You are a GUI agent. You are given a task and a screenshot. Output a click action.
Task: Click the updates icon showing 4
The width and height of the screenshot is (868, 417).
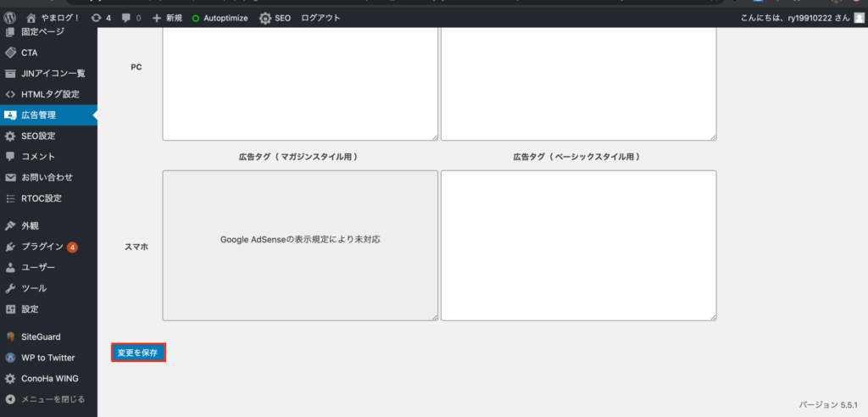tap(97, 18)
